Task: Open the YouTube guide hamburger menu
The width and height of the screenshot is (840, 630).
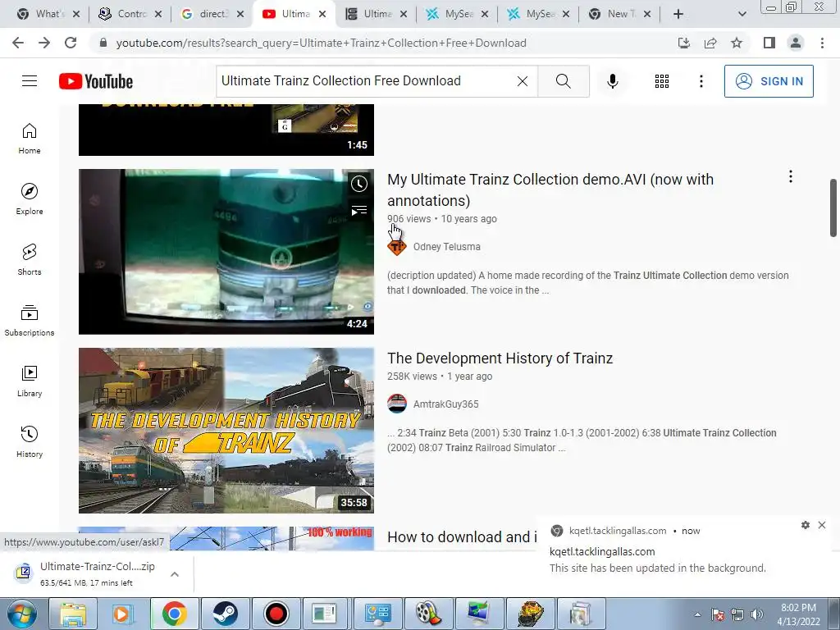Action: [x=30, y=81]
